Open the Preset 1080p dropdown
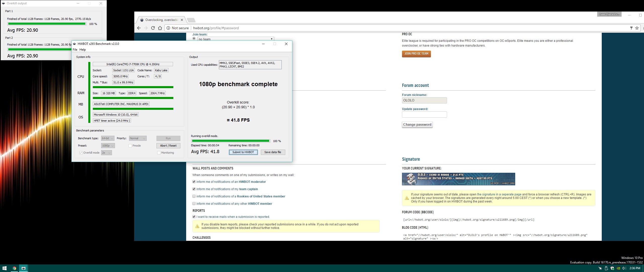The image size is (644, 272). 108,146
